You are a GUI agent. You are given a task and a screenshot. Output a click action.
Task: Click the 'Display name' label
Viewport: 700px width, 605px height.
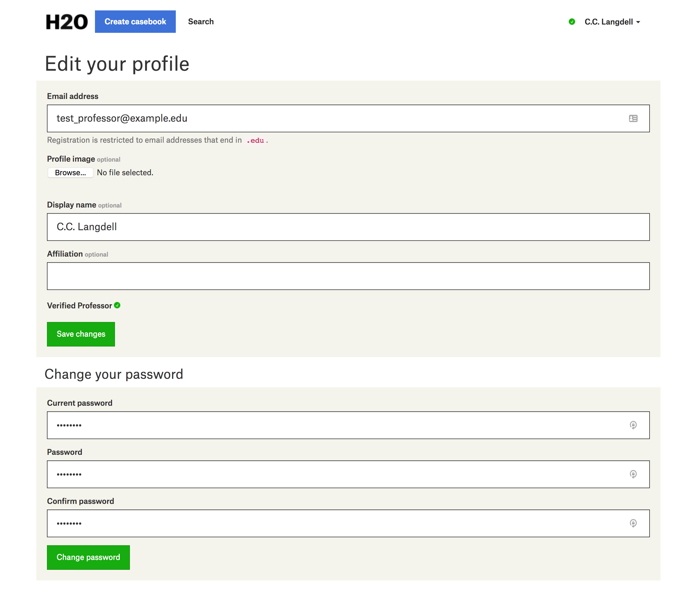click(71, 205)
